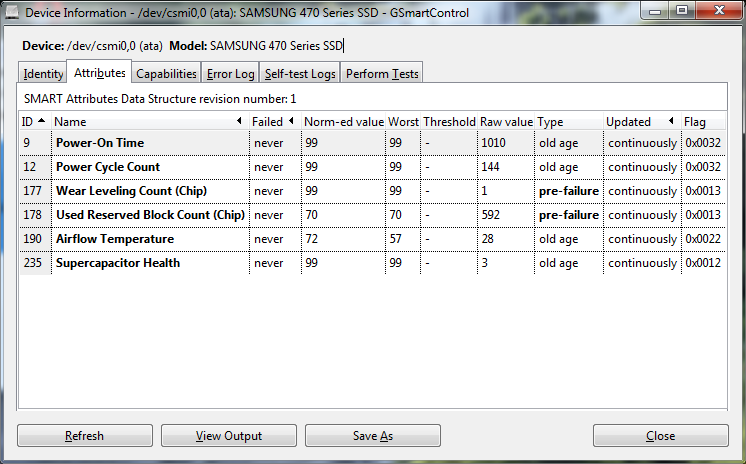
Task: Click pre-failure type in row 177
Action: (x=569, y=191)
